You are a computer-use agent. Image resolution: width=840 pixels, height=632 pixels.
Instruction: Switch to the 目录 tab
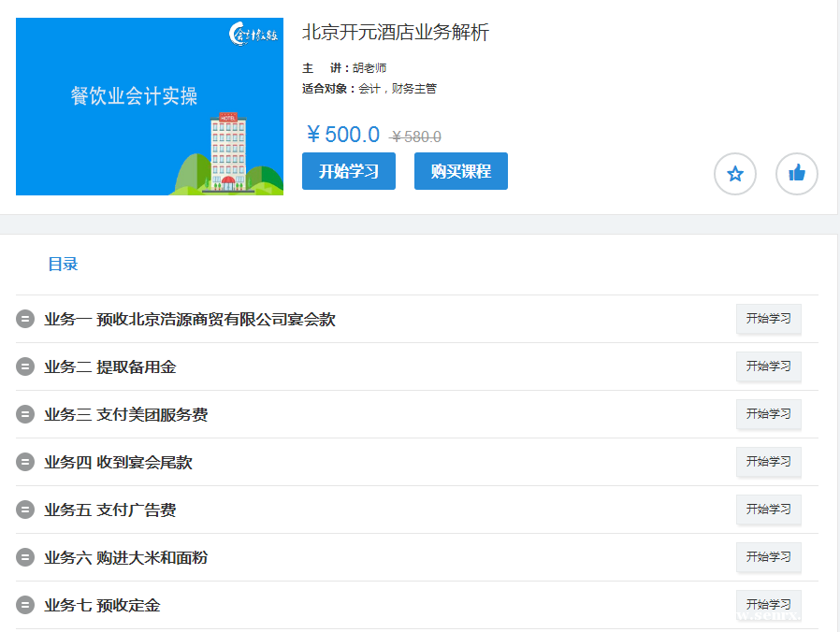[63, 265]
